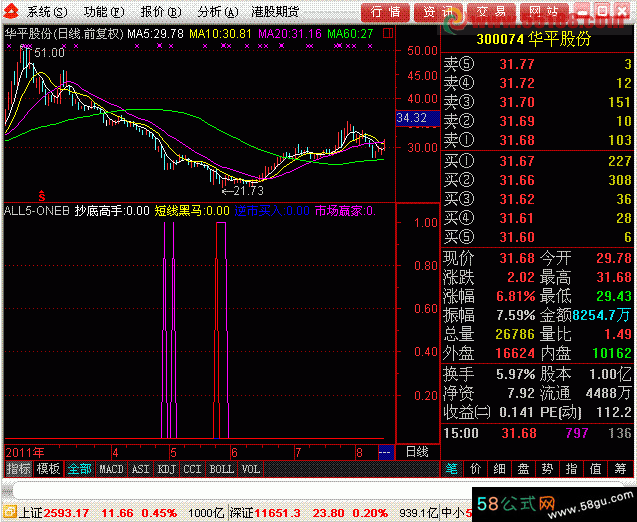
Task: Click the red app logo icon
Action: click(11, 12)
